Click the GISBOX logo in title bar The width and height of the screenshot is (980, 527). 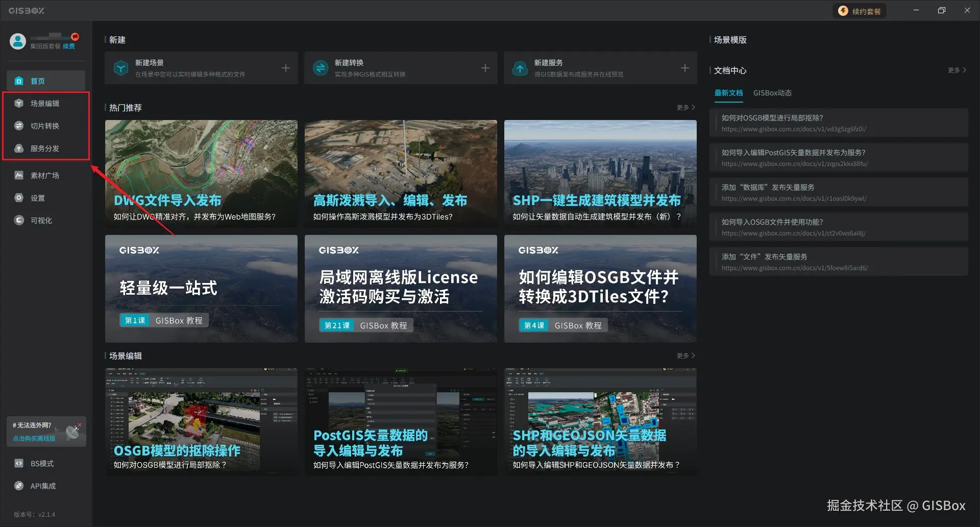coord(27,11)
